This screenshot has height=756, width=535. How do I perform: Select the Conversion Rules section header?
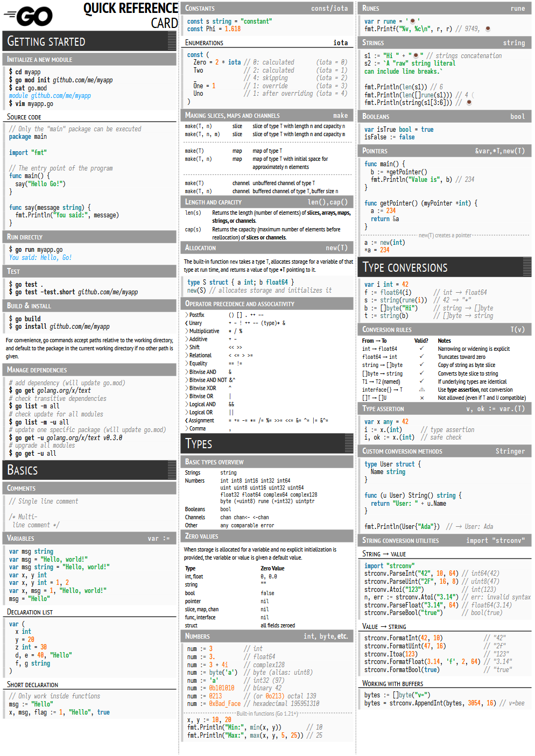tap(445, 329)
